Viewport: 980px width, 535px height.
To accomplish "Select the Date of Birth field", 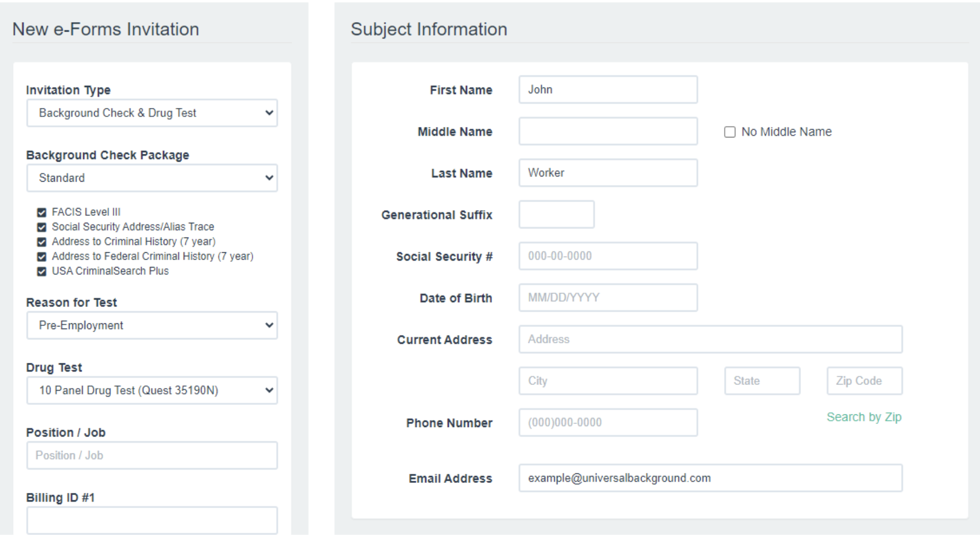I will tap(608, 298).
